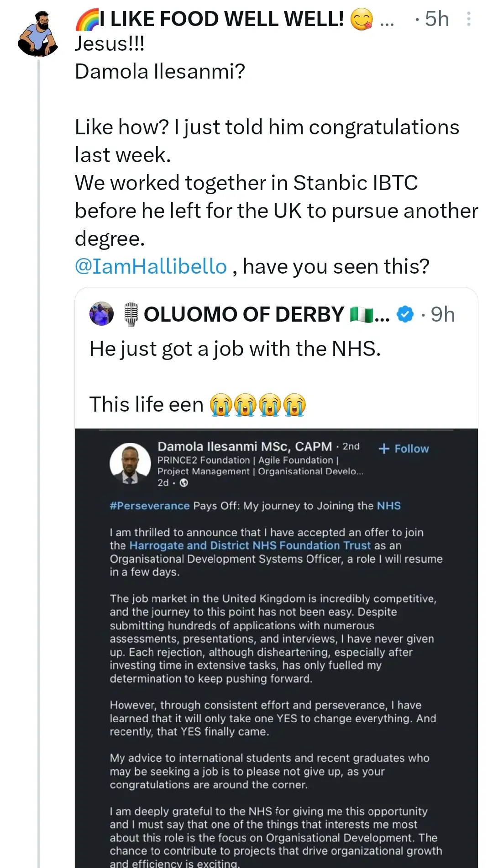Open the three-dot more options menu
This screenshot has height=868, width=493.
coord(468,19)
